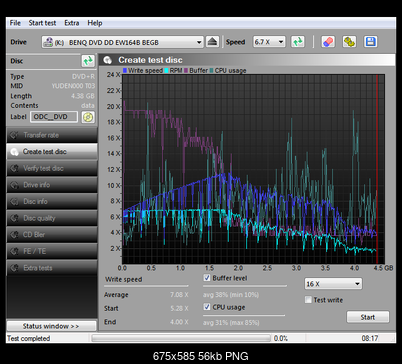Image resolution: width=402 pixels, height=364 pixels.
Task: Open the Start test menu
Action: [42, 23]
